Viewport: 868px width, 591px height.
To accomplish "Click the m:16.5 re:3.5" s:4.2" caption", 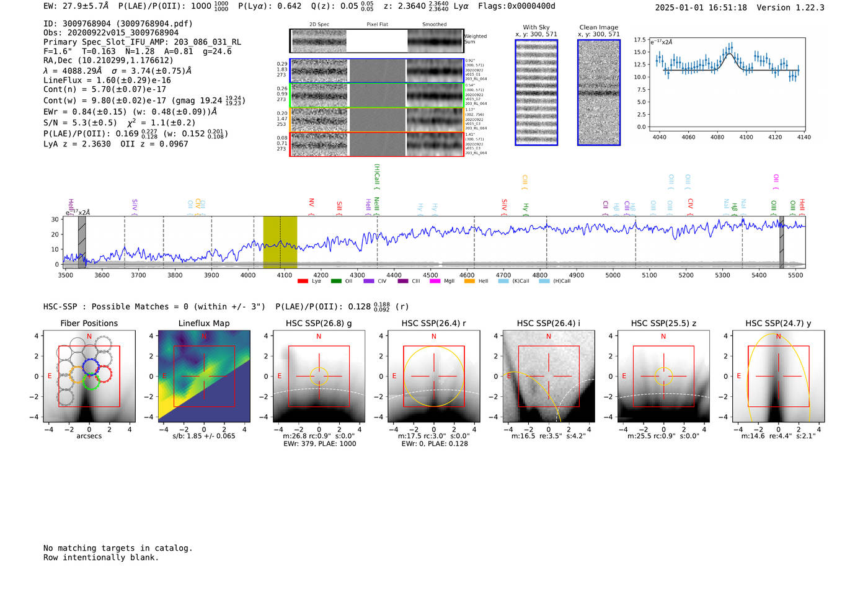I will (x=549, y=436).
